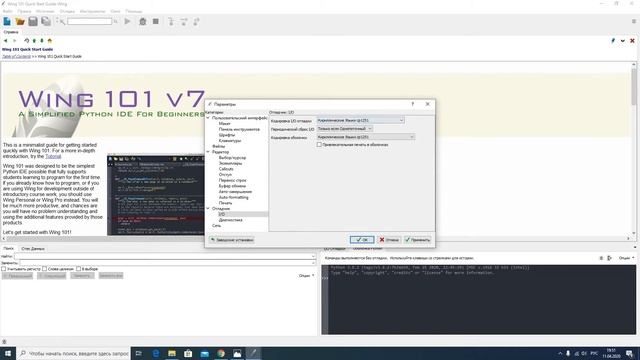Open the Периодический сброс I/O dropdown
Screen dimensions: 640x360
tap(344, 129)
